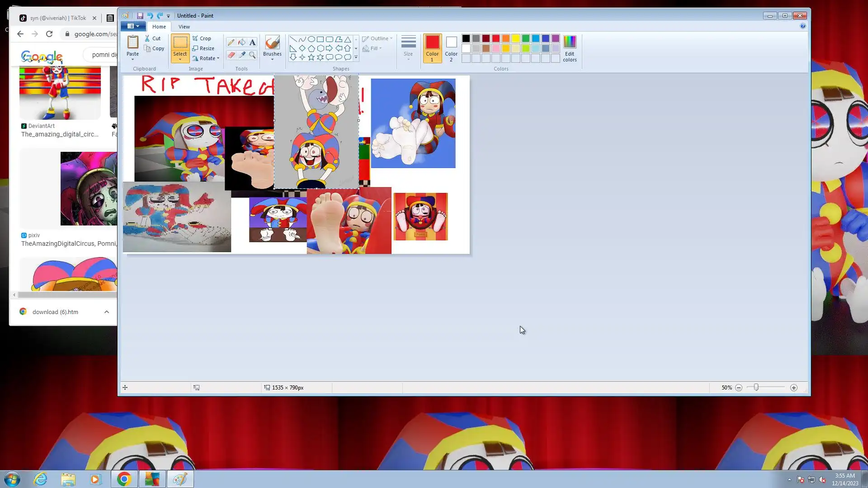Select the Pencil tool
The height and width of the screenshot is (488, 868).
(x=231, y=42)
